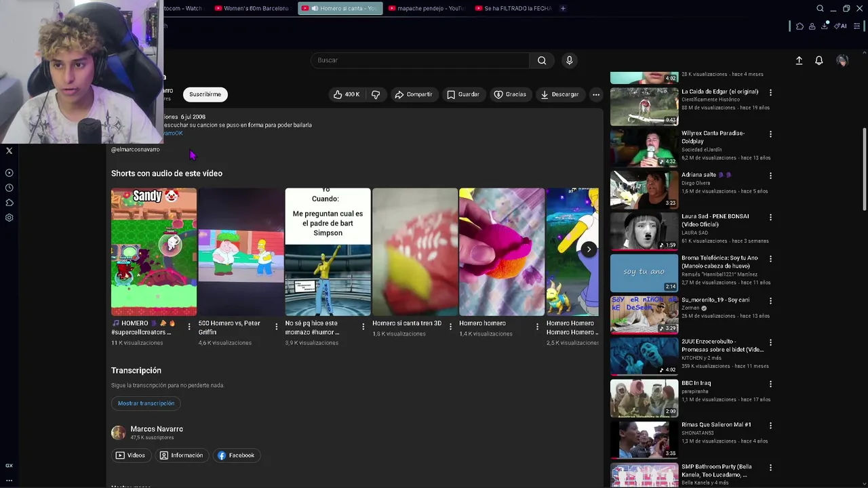Open options for HOMERO #supercellcreators short
Screen dimensions: 868x488
click(189, 327)
